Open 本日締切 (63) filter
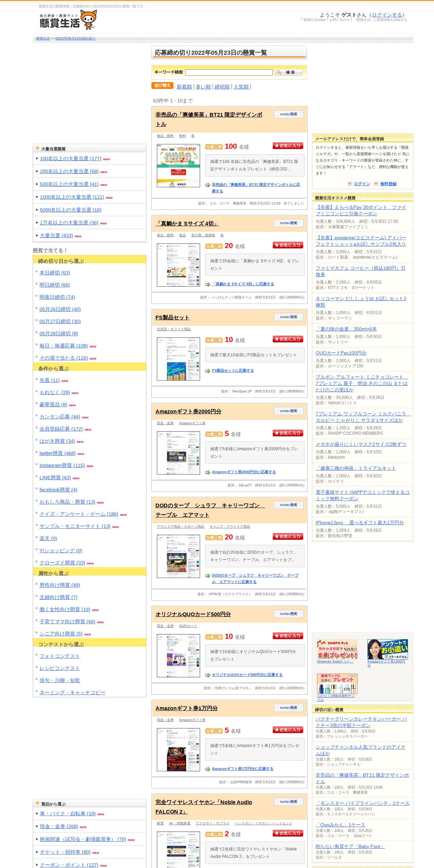The width and height of the screenshot is (434, 868). coord(55,273)
